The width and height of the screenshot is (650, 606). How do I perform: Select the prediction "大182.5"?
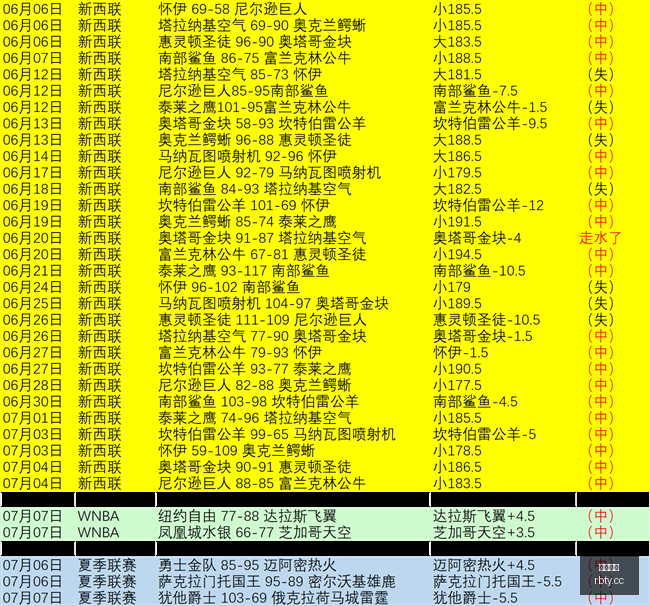point(457,189)
